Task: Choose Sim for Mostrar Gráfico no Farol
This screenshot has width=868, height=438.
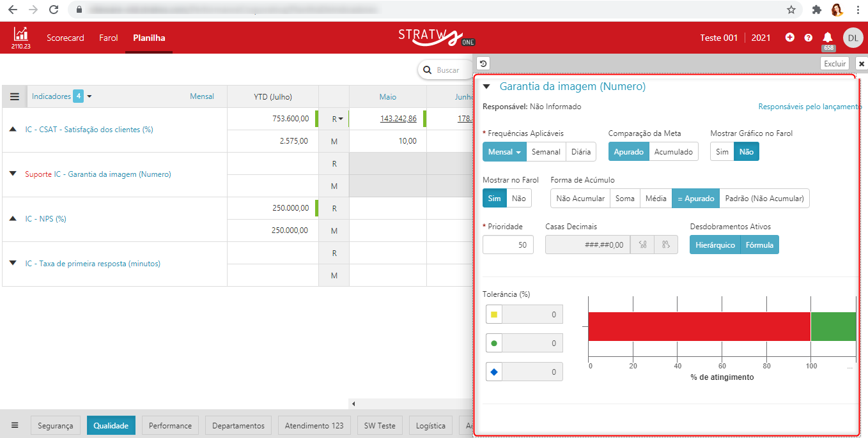Action: click(x=722, y=152)
